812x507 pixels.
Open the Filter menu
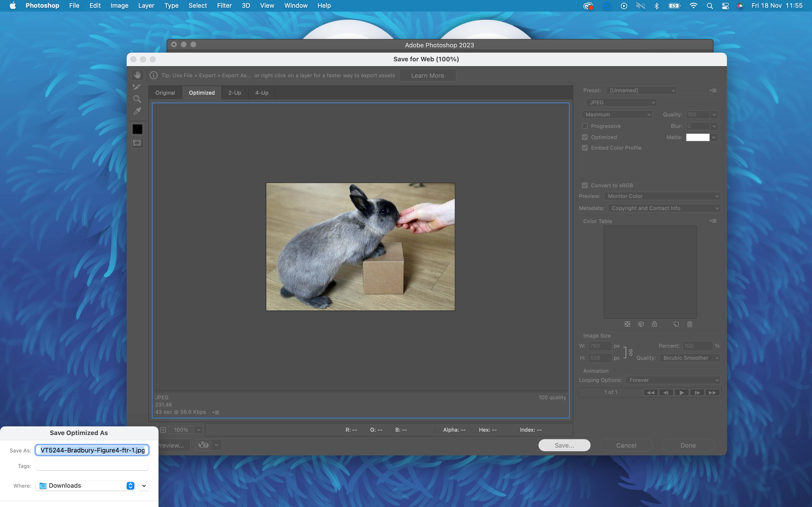[224, 6]
